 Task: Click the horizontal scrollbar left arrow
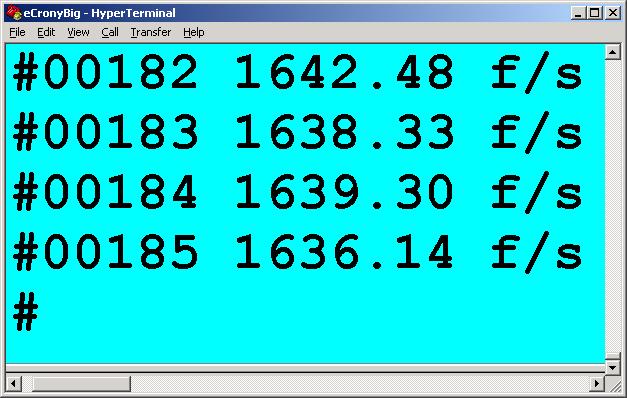[13, 384]
